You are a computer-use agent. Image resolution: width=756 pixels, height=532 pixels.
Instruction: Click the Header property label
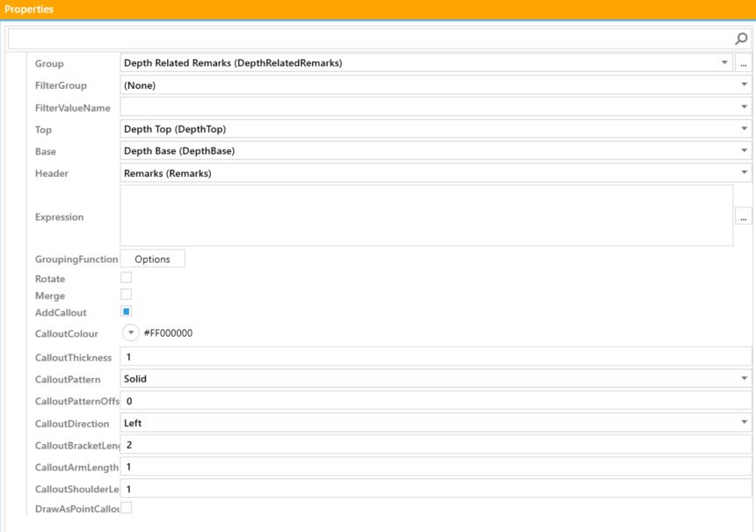(x=52, y=173)
